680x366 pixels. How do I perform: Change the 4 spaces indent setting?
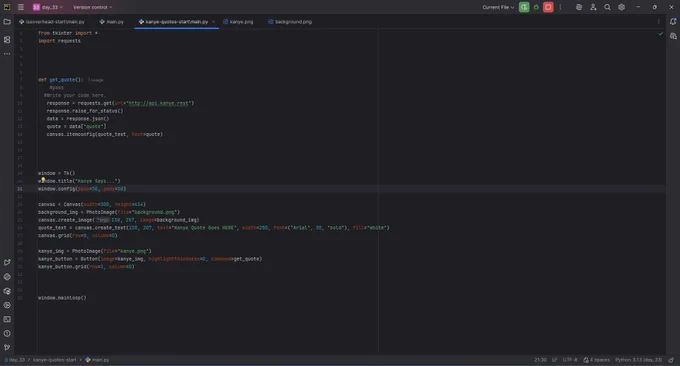click(x=596, y=360)
